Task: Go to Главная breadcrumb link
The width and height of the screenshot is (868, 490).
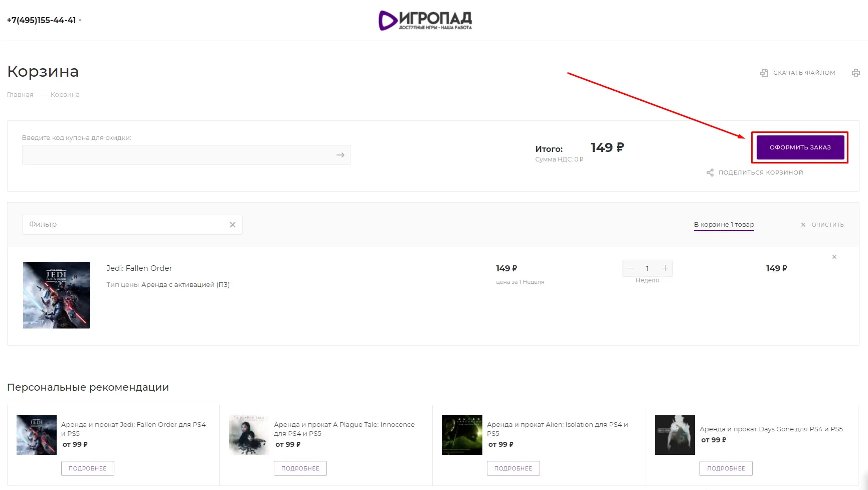Action: tap(20, 95)
